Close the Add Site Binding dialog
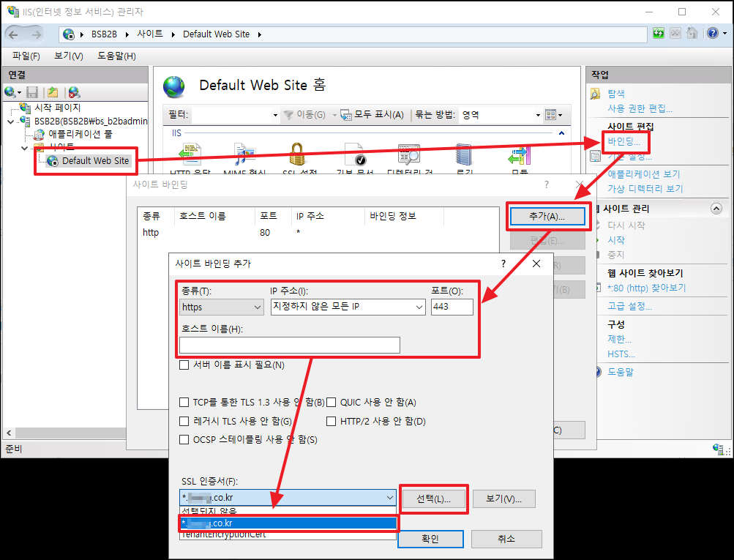This screenshot has width=734, height=560. tap(536, 264)
